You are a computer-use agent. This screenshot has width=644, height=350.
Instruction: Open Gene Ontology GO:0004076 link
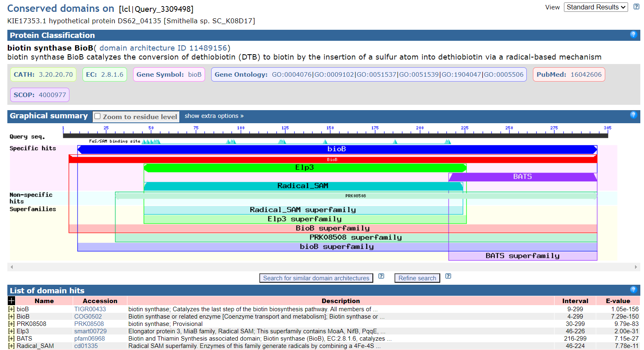(x=292, y=75)
